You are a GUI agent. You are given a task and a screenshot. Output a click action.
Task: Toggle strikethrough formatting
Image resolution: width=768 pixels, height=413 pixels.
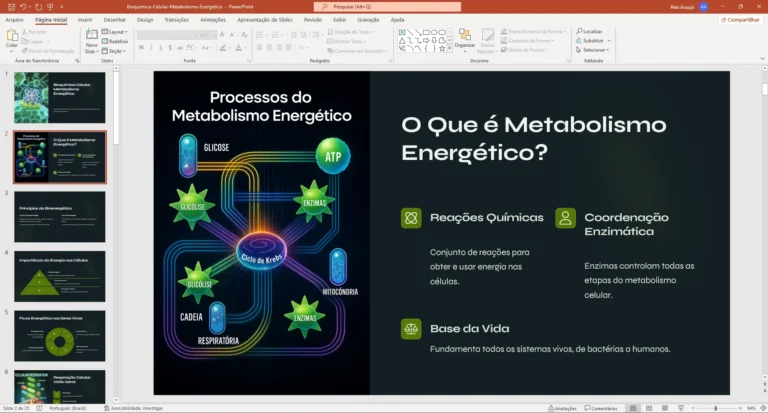180,48
